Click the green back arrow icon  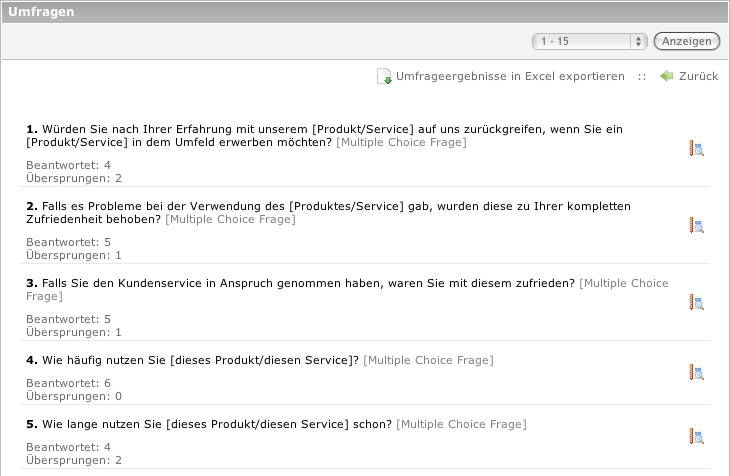(667, 76)
